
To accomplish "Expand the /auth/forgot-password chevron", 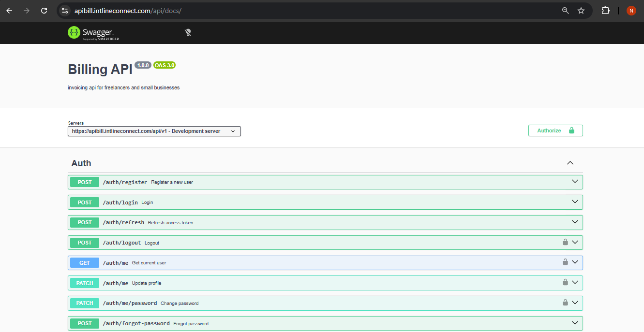I will tap(575, 323).
